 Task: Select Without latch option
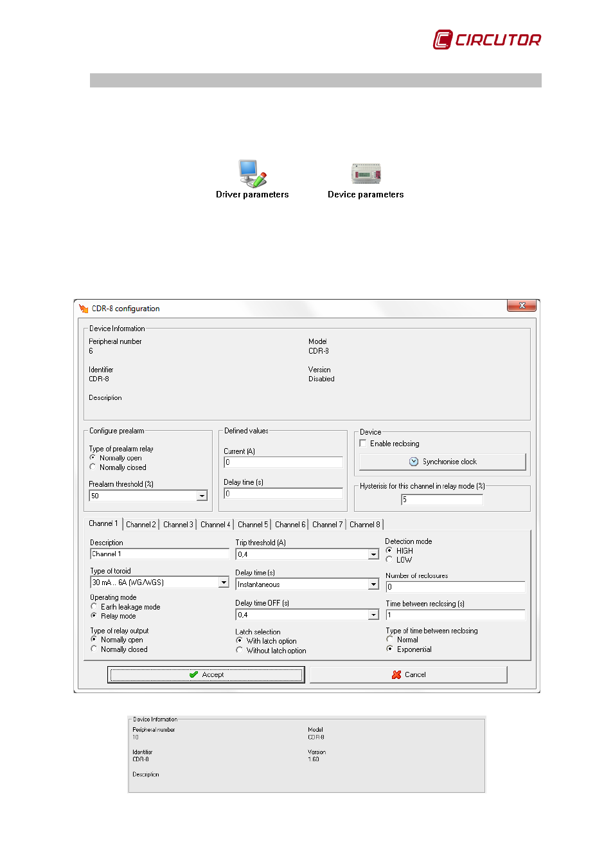(240, 651)
